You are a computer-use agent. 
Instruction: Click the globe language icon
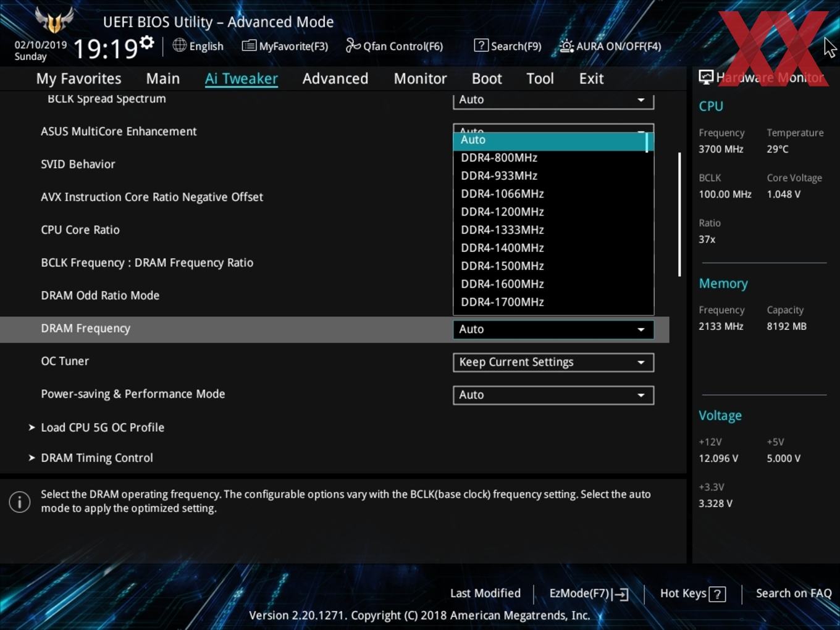point(179,45)
